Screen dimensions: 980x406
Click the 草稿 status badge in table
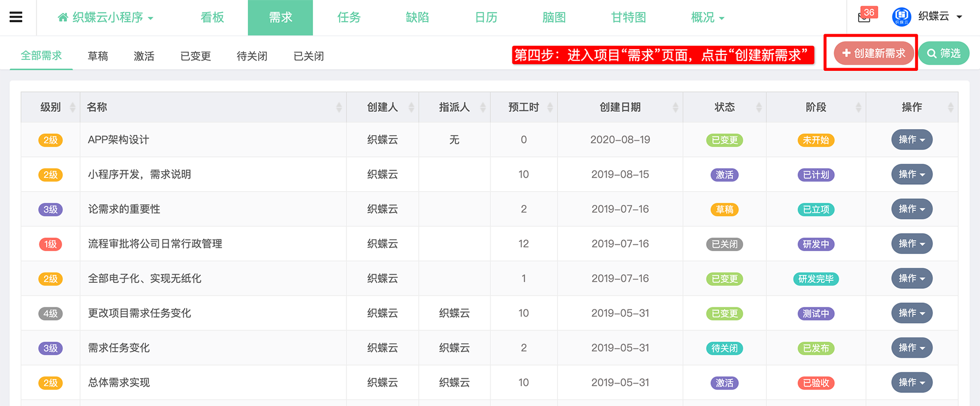(x=724, y=210)
